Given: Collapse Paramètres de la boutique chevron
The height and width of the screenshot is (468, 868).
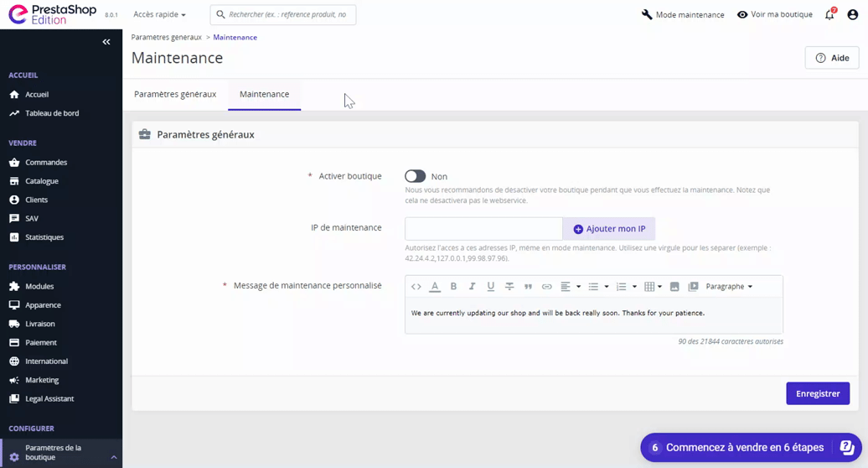Looking at the screenshot, I should click(113, 457).
